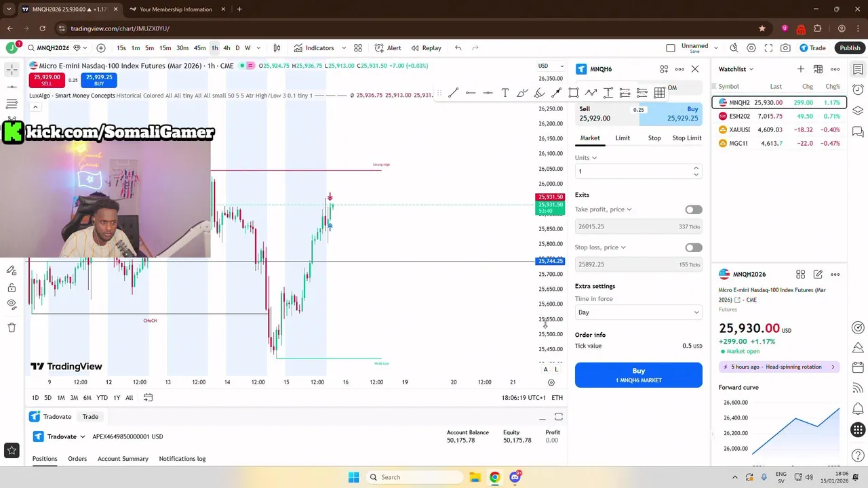
Task: Select the 15m timeframe
Action: click(165, 48)
